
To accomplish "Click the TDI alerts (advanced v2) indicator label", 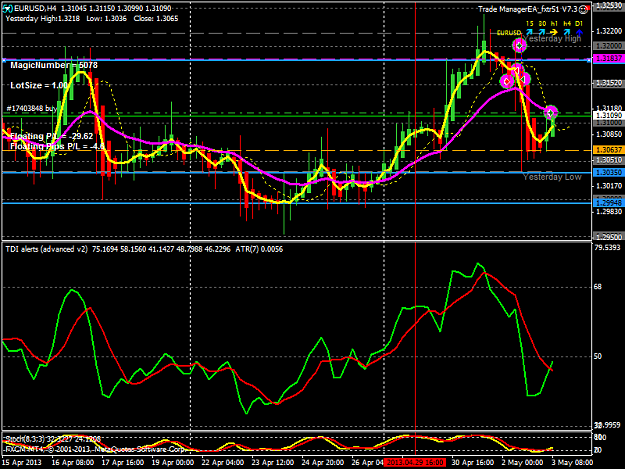I will 47,249.
